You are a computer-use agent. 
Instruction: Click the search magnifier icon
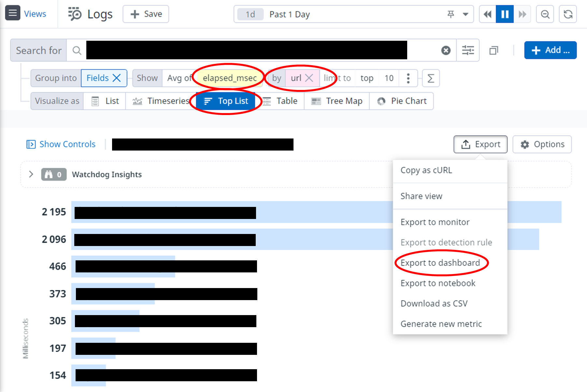(x=77, y=50)
